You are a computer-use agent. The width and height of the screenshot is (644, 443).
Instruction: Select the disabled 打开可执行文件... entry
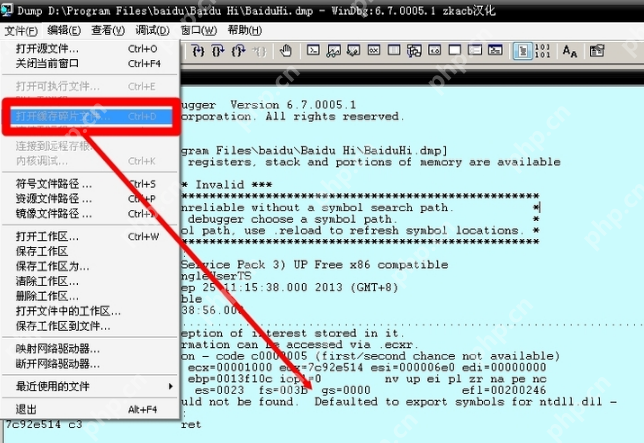[x=90, y=86]
